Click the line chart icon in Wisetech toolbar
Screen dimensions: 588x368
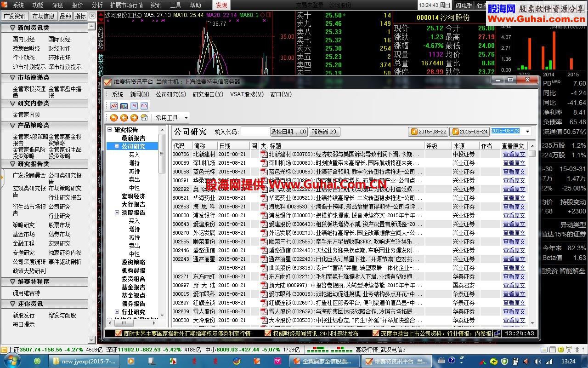tap(113, 106)
